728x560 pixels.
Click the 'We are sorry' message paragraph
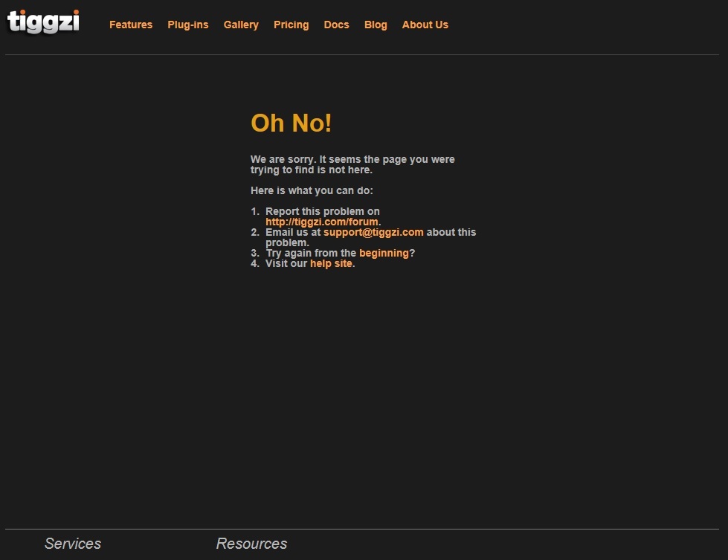(x=352, y=164)
